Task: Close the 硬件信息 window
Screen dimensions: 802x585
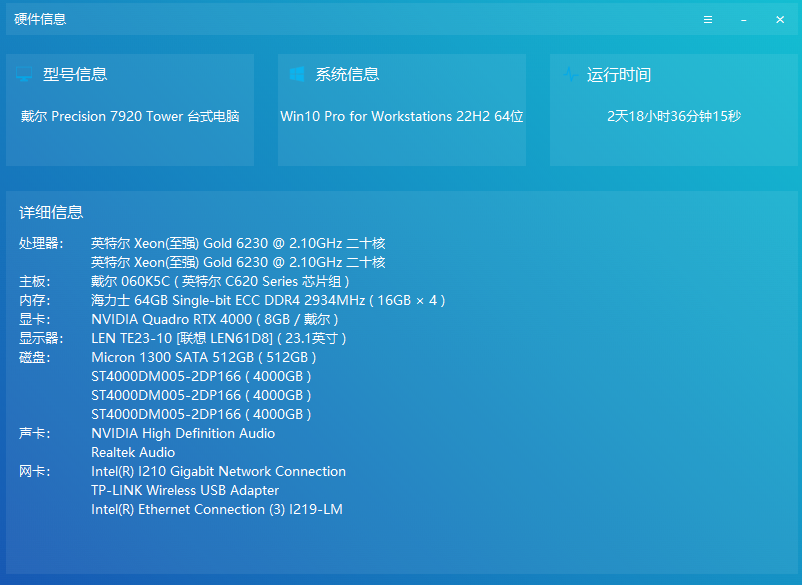Action: point(780,20)
